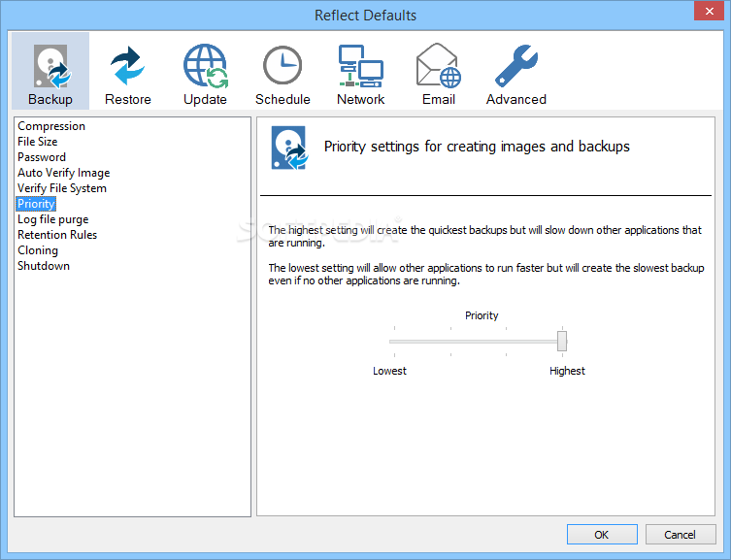This screenshot has width=731, height=560.
Task: Click the 'Highest' label under the slider
Action: click(x=567, y=371)
